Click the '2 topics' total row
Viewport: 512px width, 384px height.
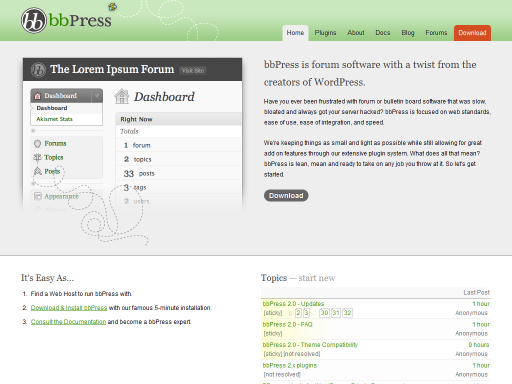179,159
